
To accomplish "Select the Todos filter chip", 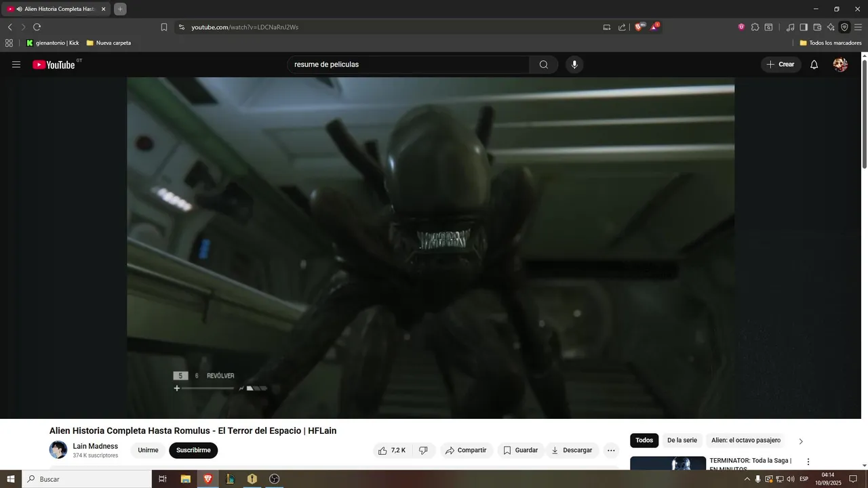I will coord(644,441).
